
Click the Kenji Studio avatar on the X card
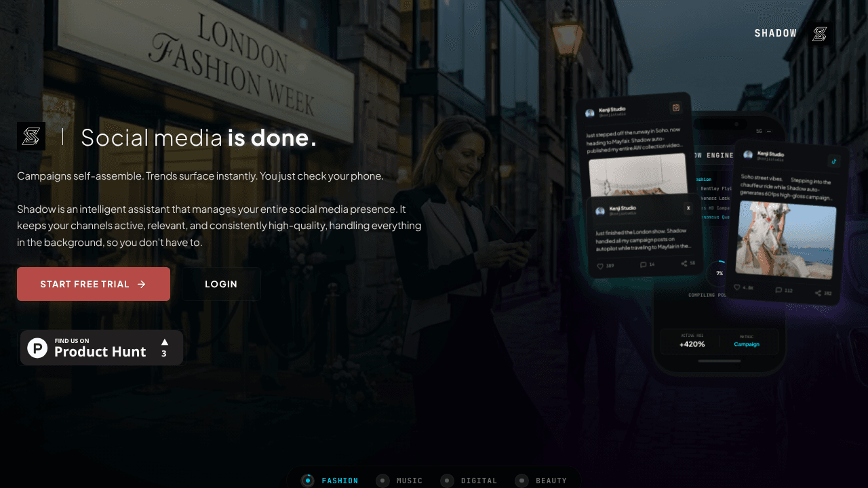point(600,211)
